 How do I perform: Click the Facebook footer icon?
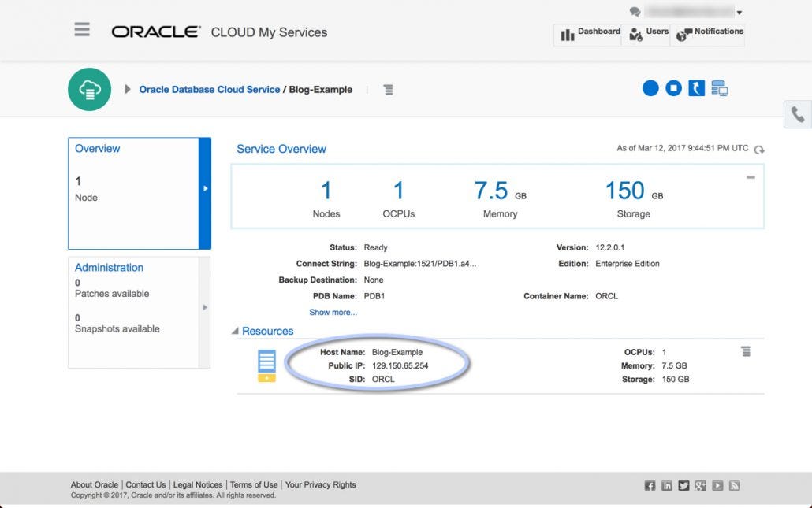click(650, 485)
